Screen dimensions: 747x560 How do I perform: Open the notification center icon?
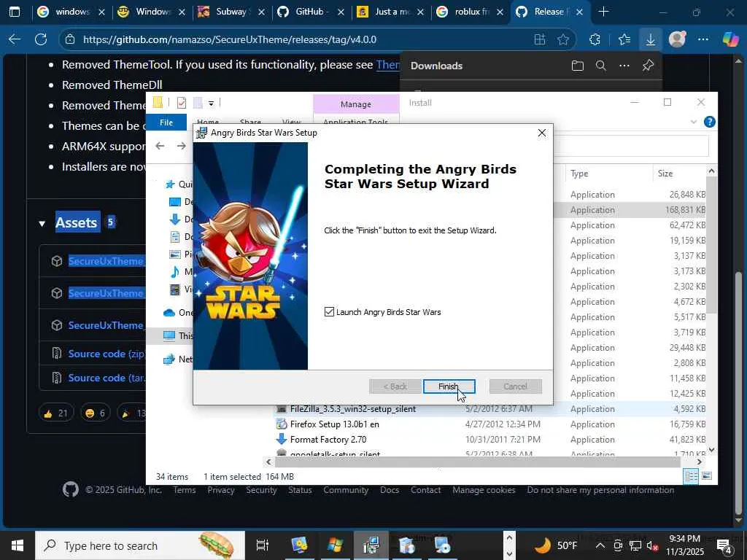(724, 546)
